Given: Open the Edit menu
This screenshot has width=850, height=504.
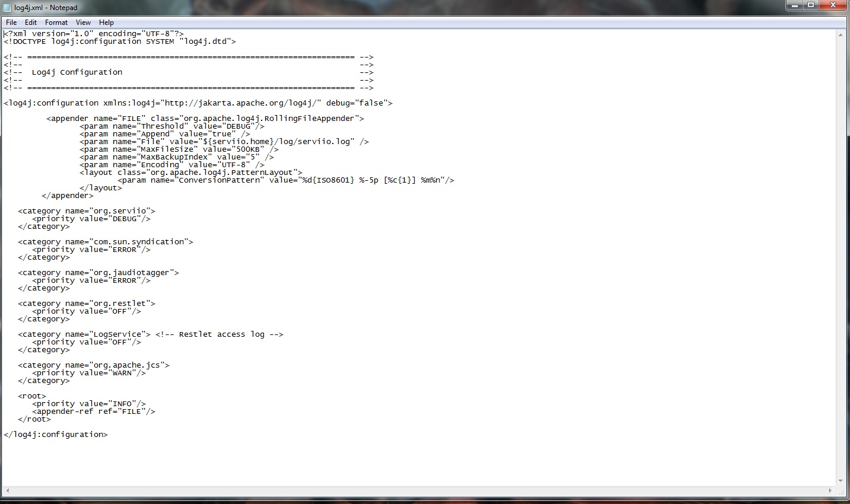Looking at the screenshot, I should pyautogui.click(x=31, y=23).
